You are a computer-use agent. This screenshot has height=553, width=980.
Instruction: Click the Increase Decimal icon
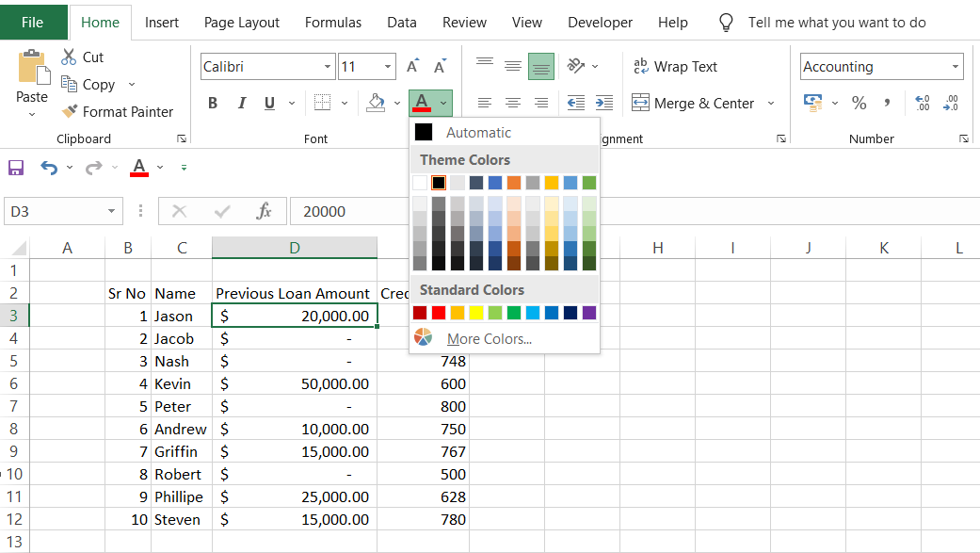pyautogui.click(x=922, y=103)
